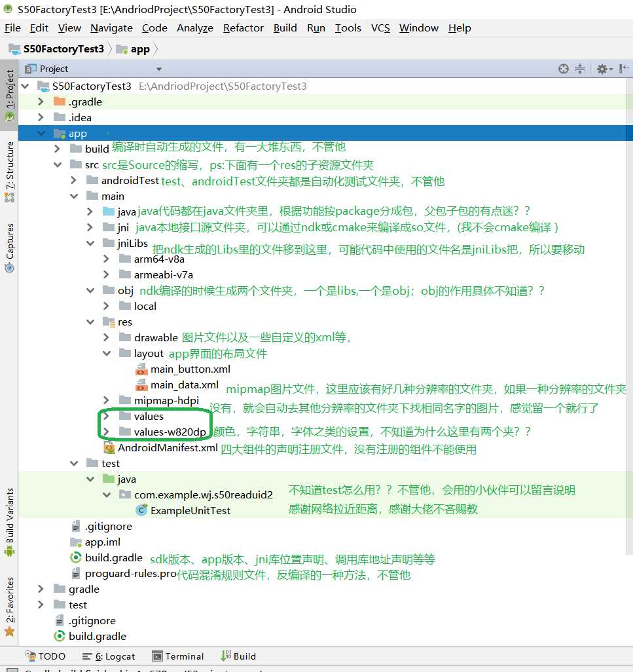633x672 pixels.
Task: Click the root build.gradle gradle icon
Action: [x=60, y=637]
